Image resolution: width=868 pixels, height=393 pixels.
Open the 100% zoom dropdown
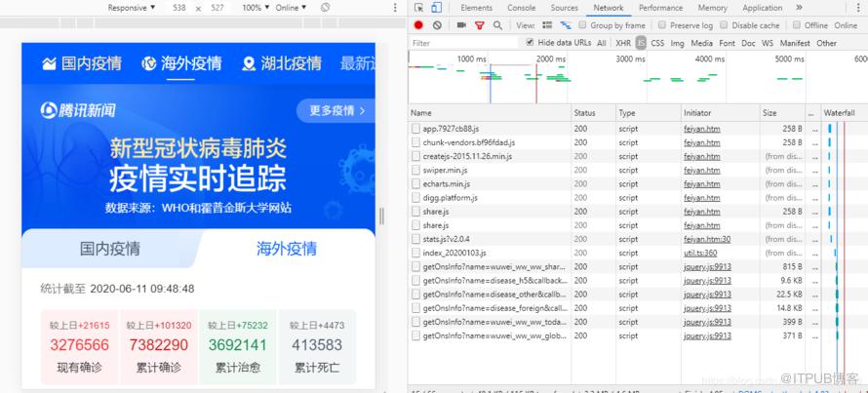coord(256,8)
